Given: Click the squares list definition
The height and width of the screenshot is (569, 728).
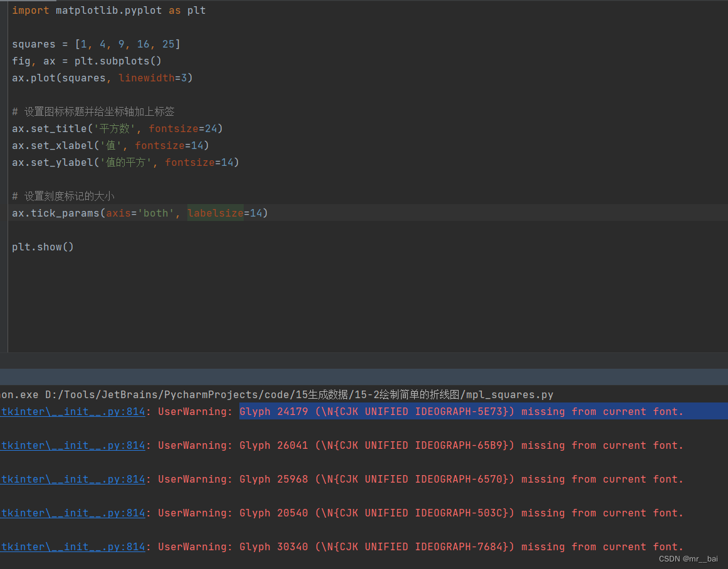Looking at the screenshot, I should (x=94, y=44).
